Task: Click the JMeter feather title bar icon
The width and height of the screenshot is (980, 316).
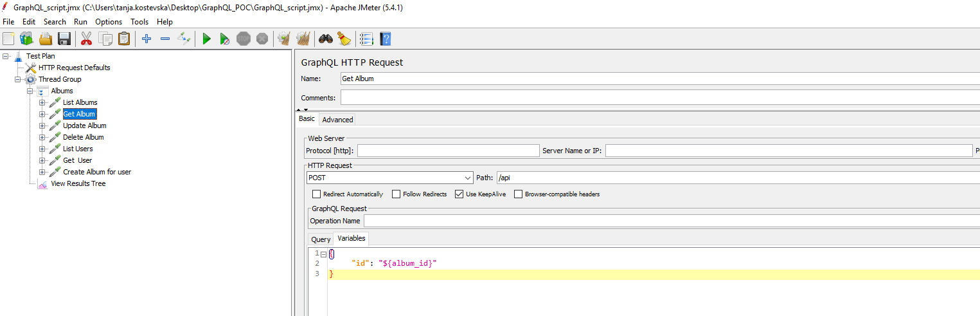Action: click(x=6, y=7)
